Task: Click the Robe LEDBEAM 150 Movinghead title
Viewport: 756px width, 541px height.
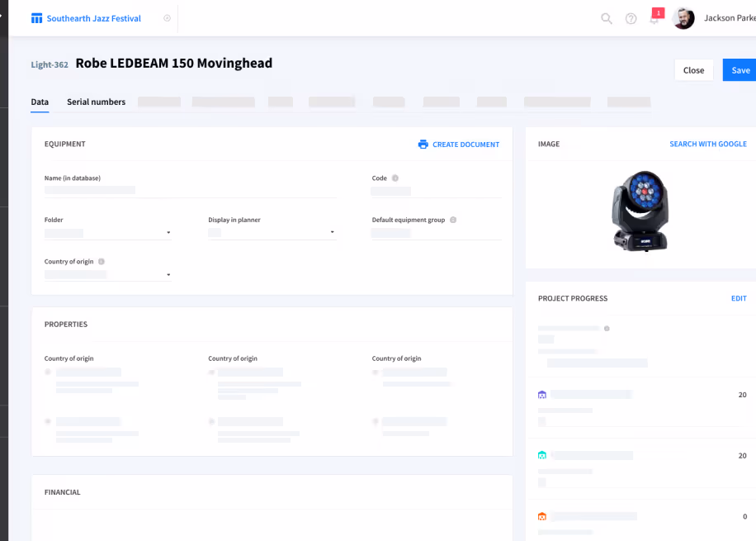Action: 173,64
